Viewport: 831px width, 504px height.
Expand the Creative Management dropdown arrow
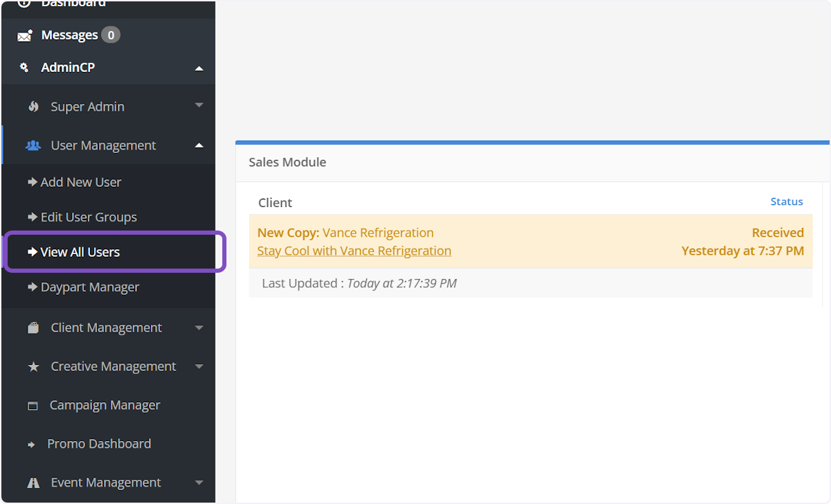(199, 366)
